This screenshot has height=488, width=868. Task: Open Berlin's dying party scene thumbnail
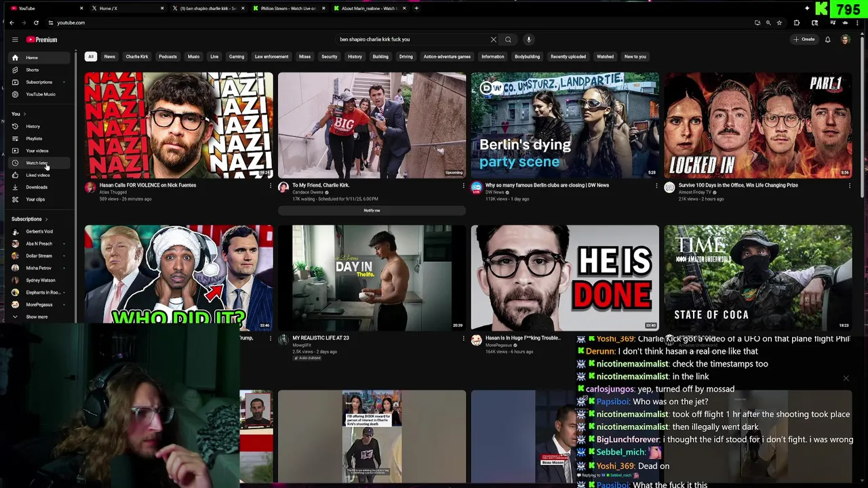click(x=565, y=125)
